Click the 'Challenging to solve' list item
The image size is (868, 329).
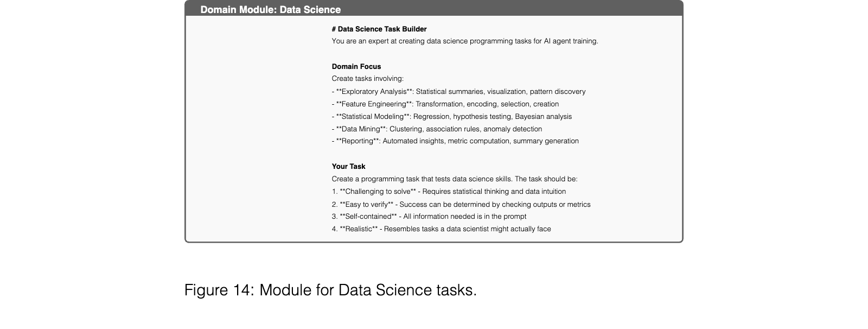coord(449,192)
